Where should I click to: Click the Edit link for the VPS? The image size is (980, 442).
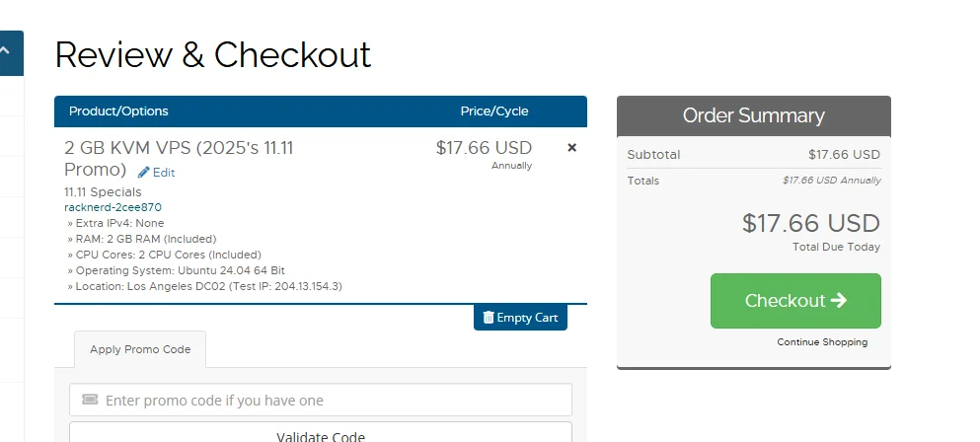click(164, 173)
